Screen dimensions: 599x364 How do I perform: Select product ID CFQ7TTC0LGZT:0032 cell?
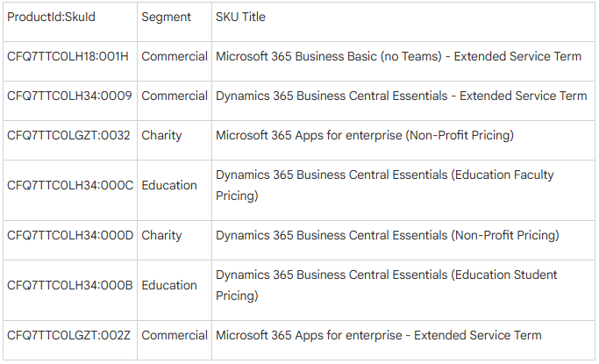(x=68, y=135)
